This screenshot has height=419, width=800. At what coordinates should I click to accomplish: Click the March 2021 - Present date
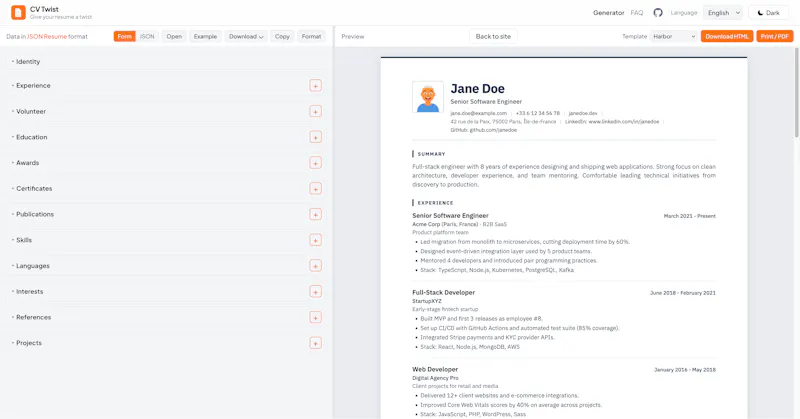(689, 216)
